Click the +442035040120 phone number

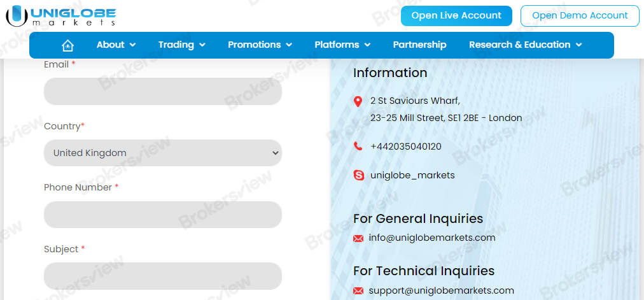coord(406,146)
